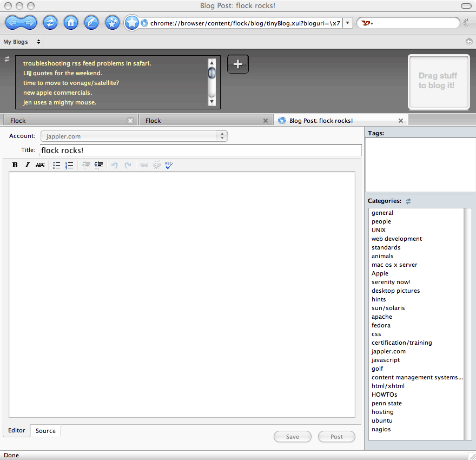Click the 'Drag stuff to blog it!' drop area
The height and width of the screenshot is (460, 476).
pyautogui.click(x=439, y=82)
